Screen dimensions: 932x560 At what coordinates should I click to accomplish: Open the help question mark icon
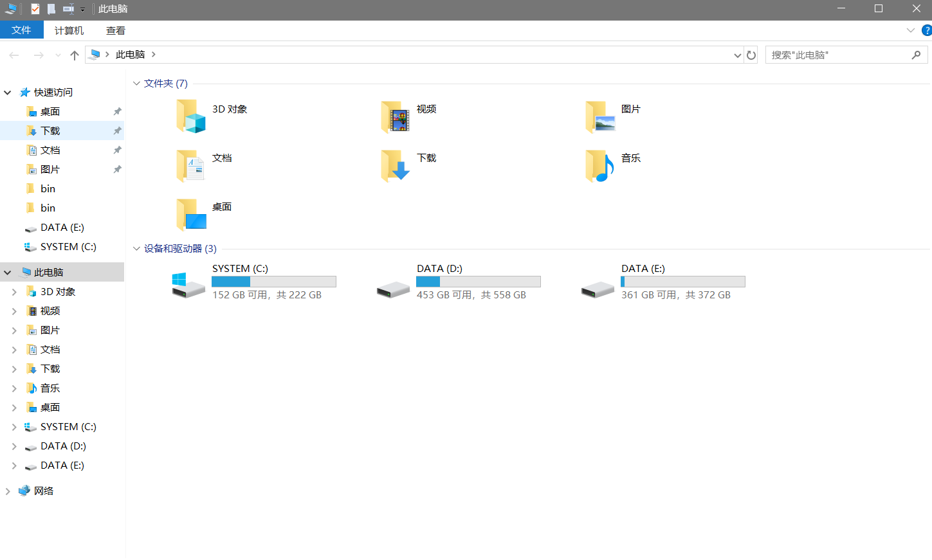click(x=927, y=30)
